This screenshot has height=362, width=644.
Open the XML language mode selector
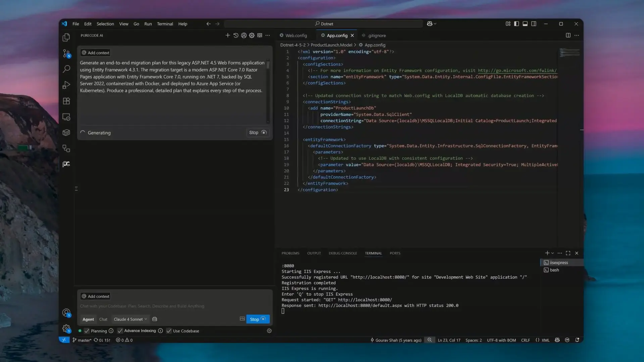[x=545, y=340]
